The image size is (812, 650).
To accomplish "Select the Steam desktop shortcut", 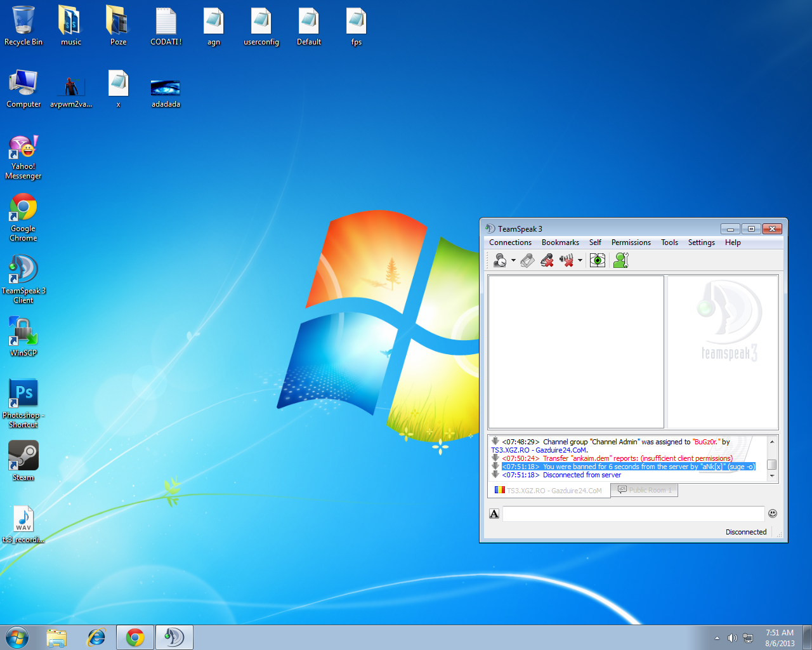I will (x=23, y=461).
